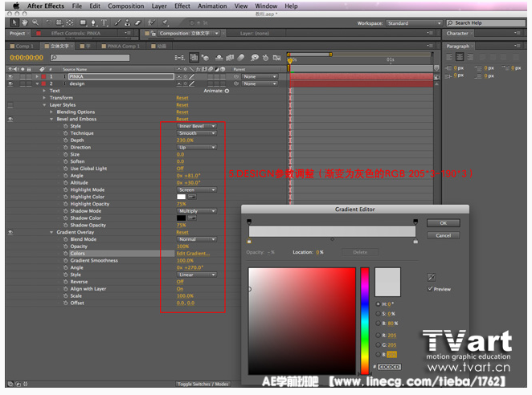Enable Motion Blur for the composition

pyautogui.click(x=240, y=58)
